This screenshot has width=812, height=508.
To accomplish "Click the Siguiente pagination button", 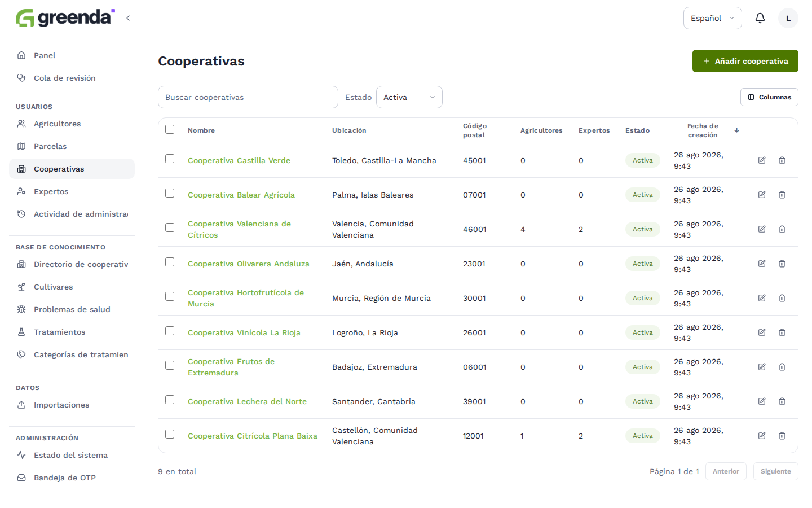I will [x=776, y=471].
